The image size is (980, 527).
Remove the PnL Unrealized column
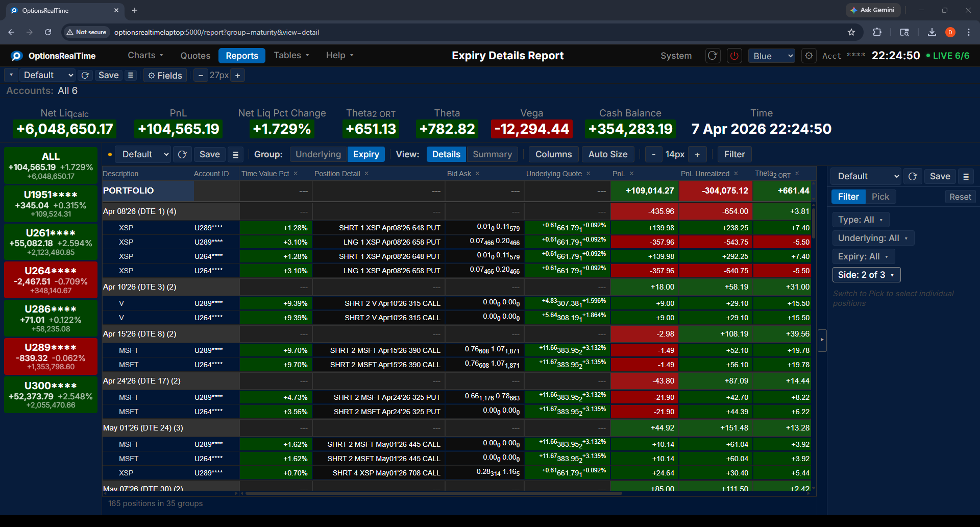pos(736,174)
